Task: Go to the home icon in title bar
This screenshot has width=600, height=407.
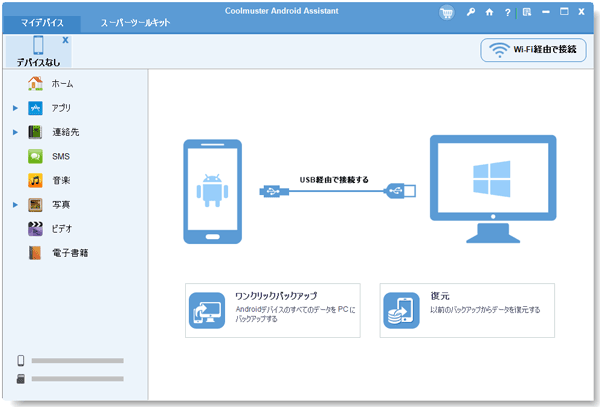Action: 489,12
